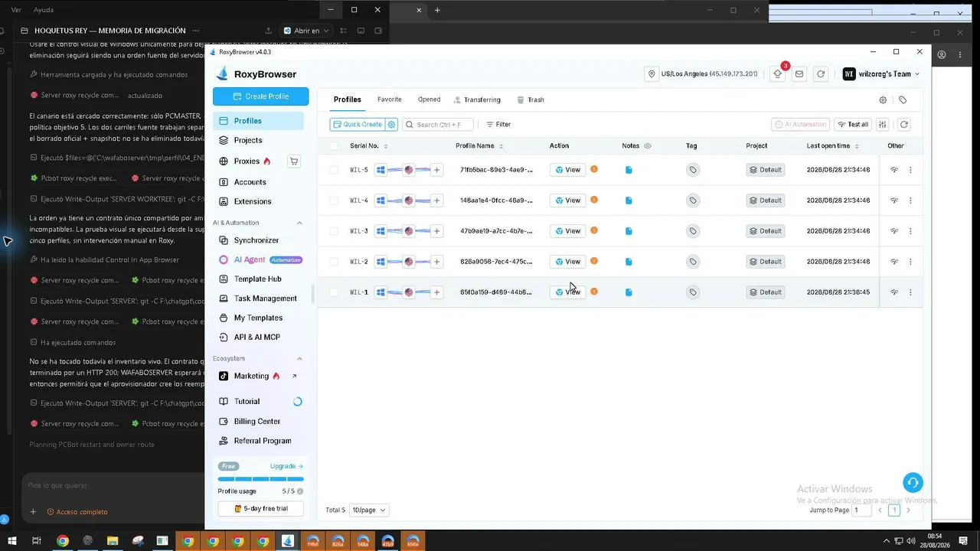
Task: Sort by Profile Name column
Action: click(501, 146)
